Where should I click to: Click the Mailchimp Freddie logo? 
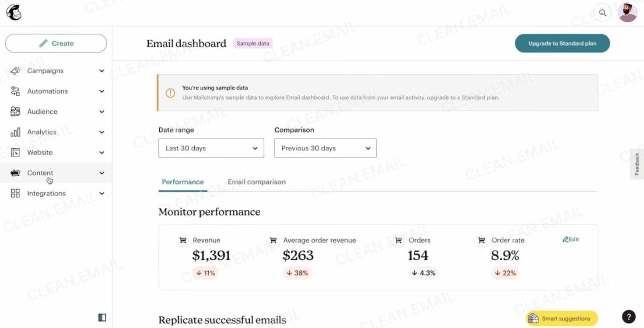coord(13,12)
